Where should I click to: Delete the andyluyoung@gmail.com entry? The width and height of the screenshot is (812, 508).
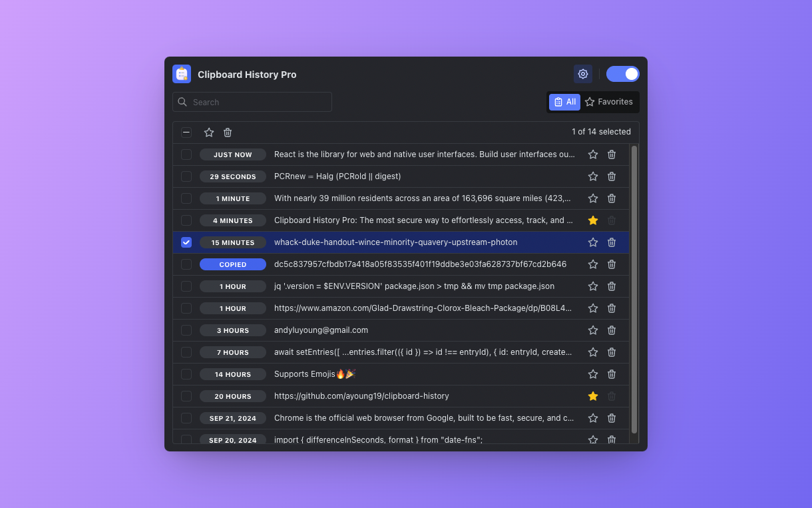(x=612, y=330)
